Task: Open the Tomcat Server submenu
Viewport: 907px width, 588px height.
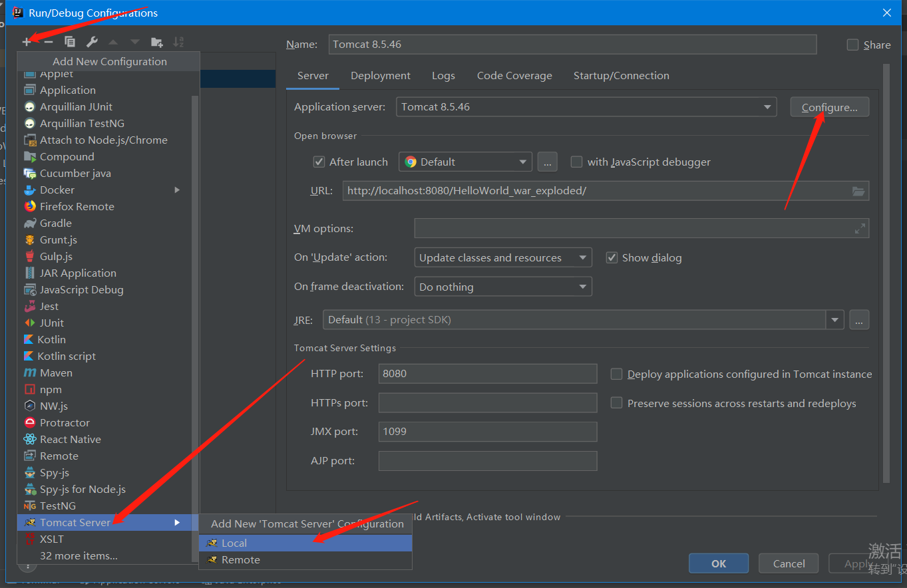Action: tap(104, 522)
